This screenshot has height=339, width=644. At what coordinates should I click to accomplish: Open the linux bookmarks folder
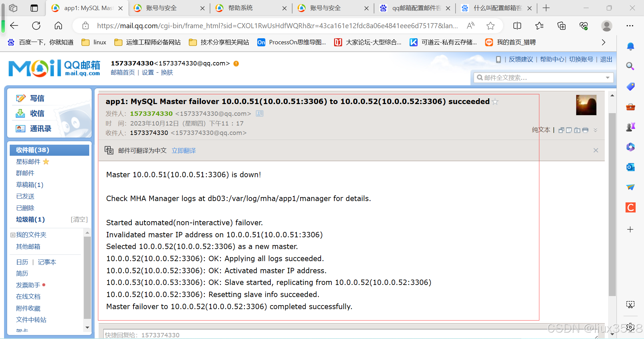[x=94, y=42]
